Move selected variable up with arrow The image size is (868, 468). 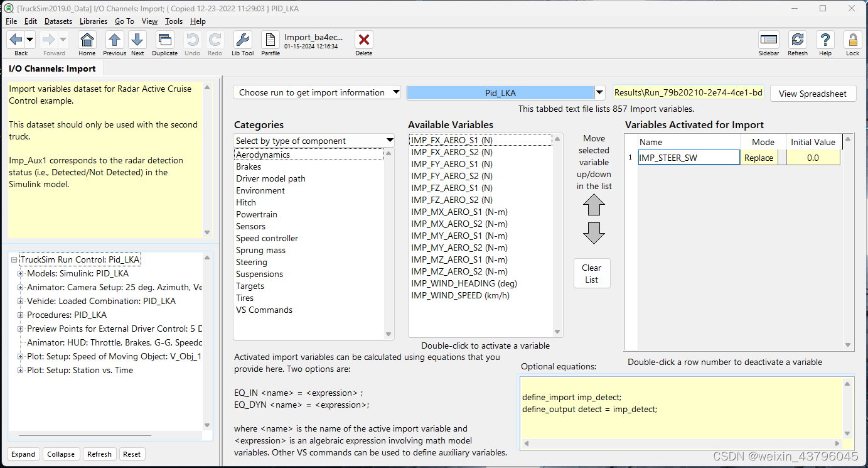(x=594, y=205)
